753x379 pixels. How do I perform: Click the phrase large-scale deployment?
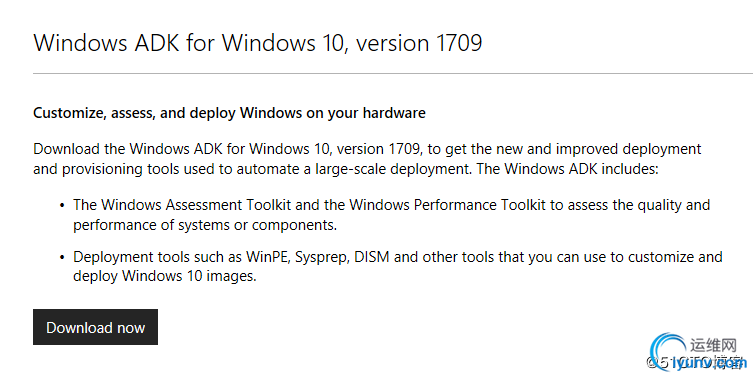click(391, 170)
